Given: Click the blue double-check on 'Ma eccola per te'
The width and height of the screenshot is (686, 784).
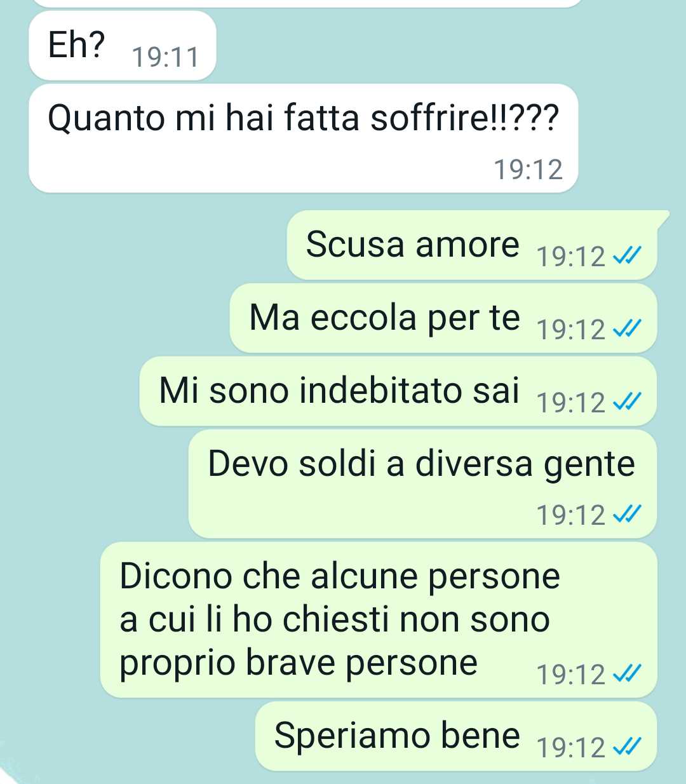Looking at the screenshot, I should click(627, 330).
